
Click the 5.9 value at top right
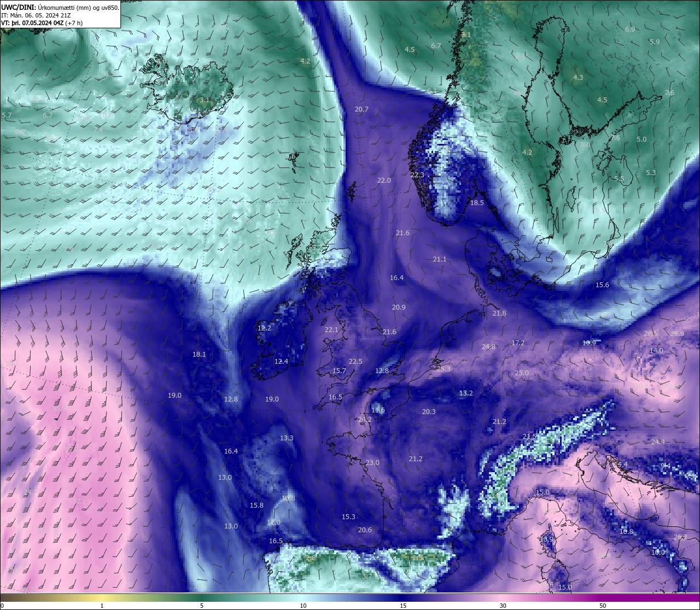pos(655,42)
